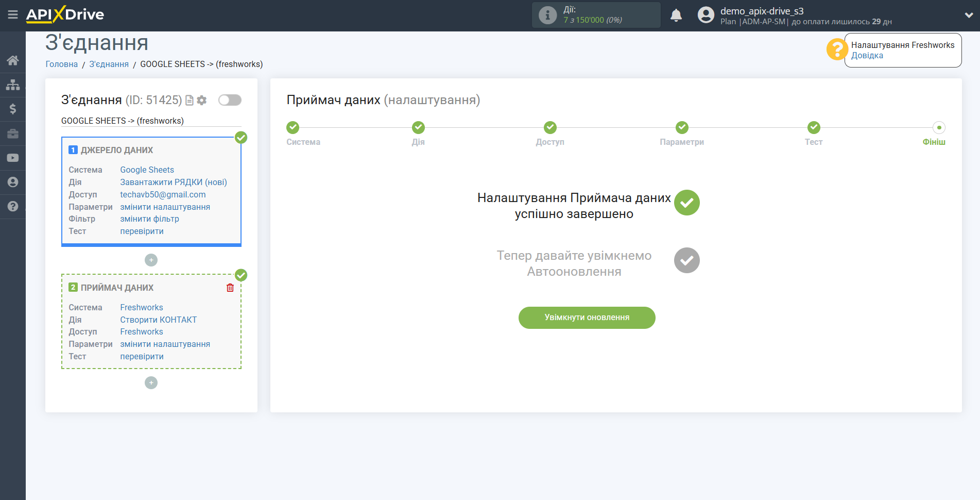Click the receiver block green check badge

[241, 275]
